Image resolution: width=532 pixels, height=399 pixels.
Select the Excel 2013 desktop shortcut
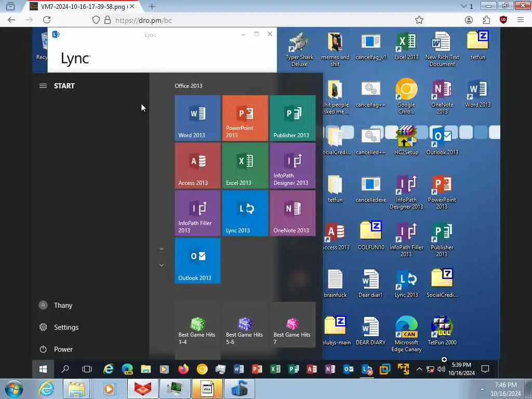coord(406,46)
